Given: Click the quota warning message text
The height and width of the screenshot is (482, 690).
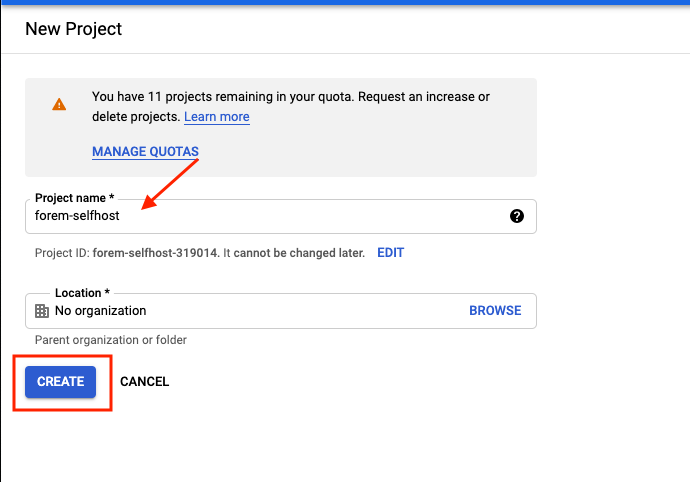Looking at the screenshot, I should point(290,107).
